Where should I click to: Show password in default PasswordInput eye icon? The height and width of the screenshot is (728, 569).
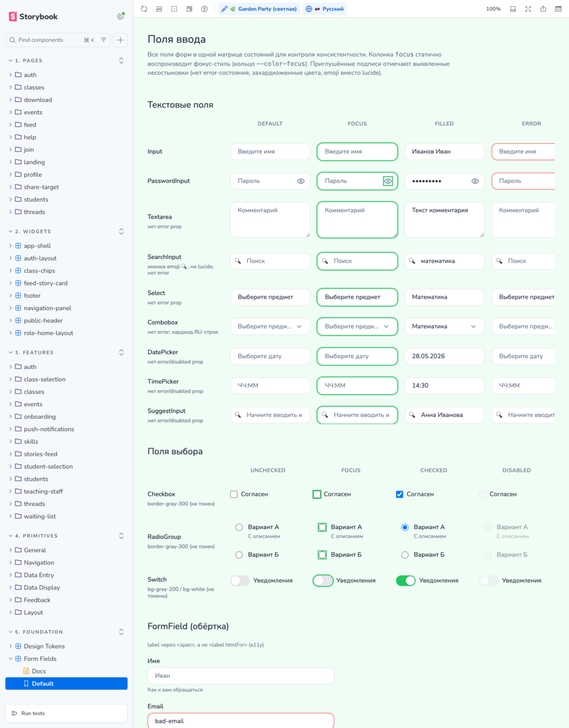point(301,181)
